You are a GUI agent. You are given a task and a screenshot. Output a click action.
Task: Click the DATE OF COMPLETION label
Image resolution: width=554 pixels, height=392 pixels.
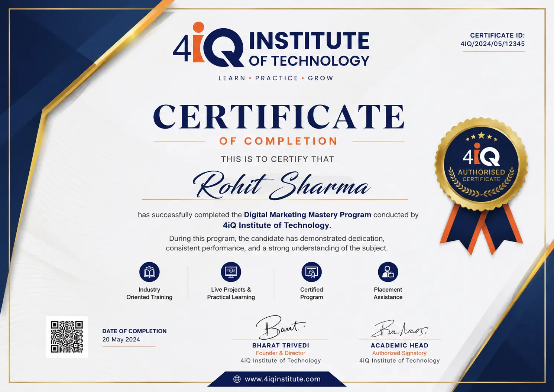point(135,331)
